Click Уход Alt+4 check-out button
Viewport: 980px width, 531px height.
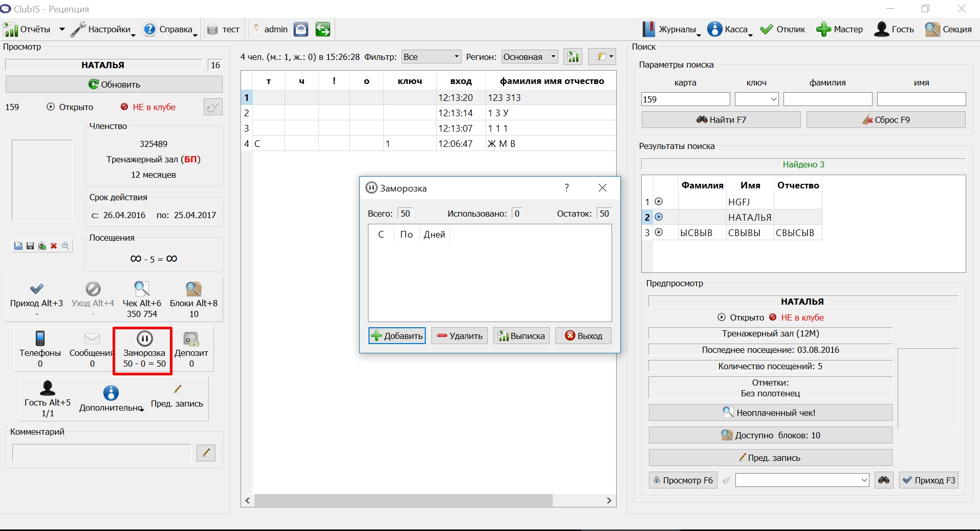[93, 300]
